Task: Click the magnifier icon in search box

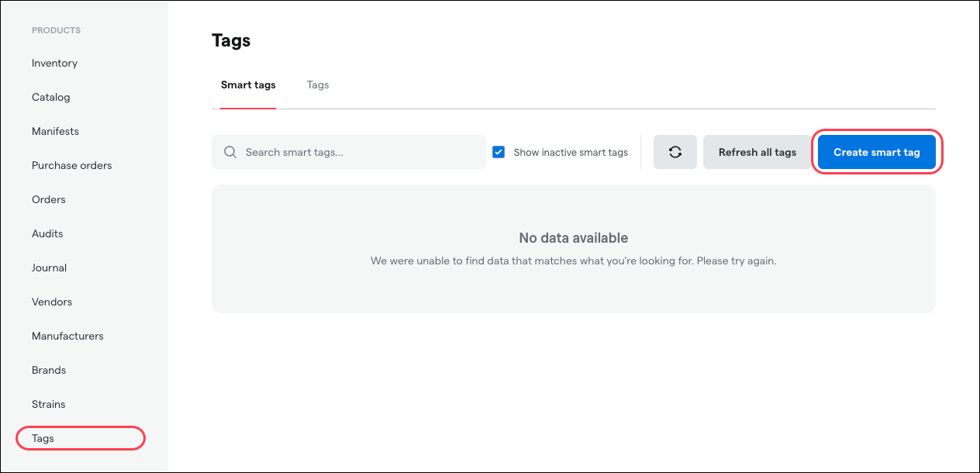Action: 230,152
